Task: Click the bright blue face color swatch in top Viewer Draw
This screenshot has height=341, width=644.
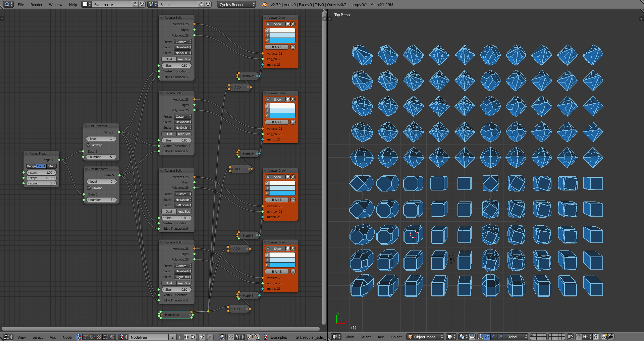Action: (282, 41)
